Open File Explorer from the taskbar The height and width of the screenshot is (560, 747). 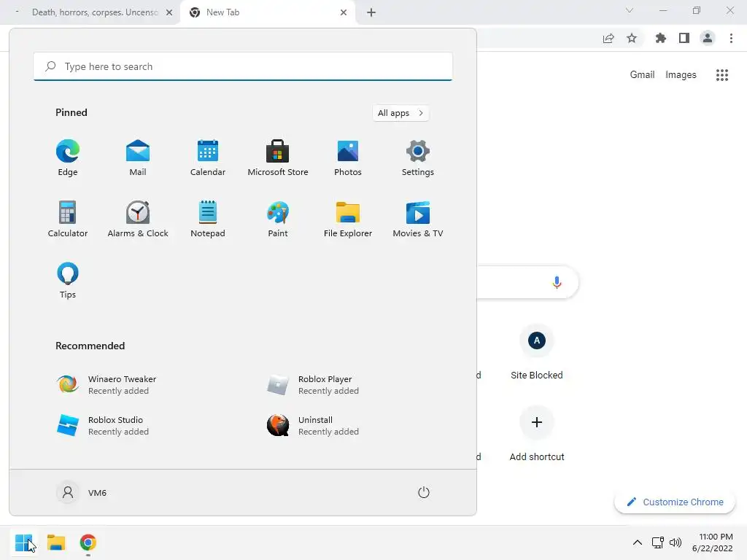click(55, 542)
